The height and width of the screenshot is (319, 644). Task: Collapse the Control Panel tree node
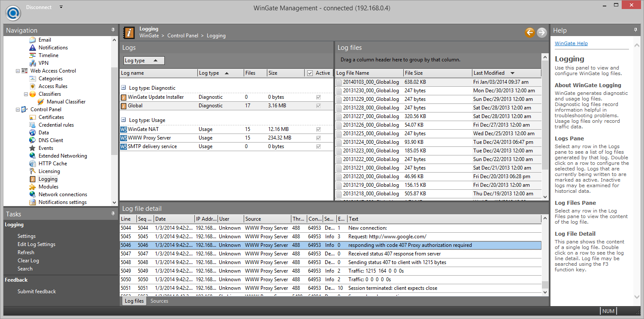coord(18,109)
